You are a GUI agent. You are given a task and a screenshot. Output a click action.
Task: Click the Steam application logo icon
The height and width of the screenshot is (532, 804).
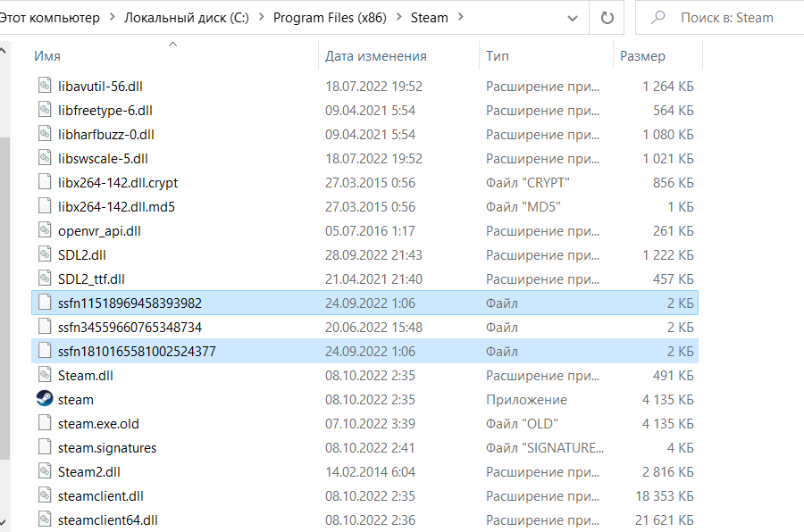coord(45,398)
